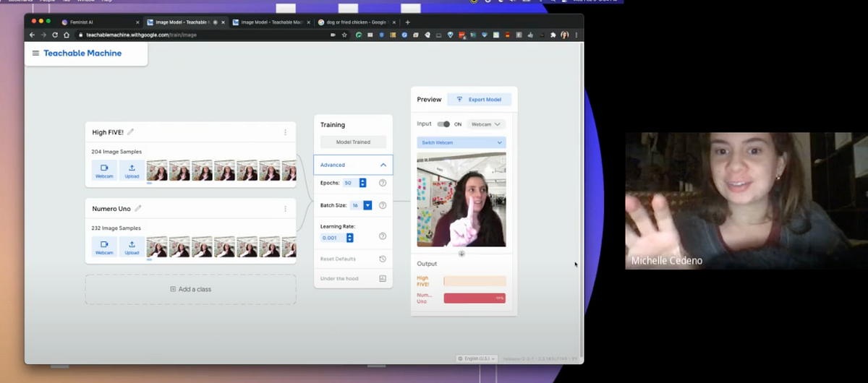Go forward in browser history
This screenshot has height=383, width=868.
point(43,35)
